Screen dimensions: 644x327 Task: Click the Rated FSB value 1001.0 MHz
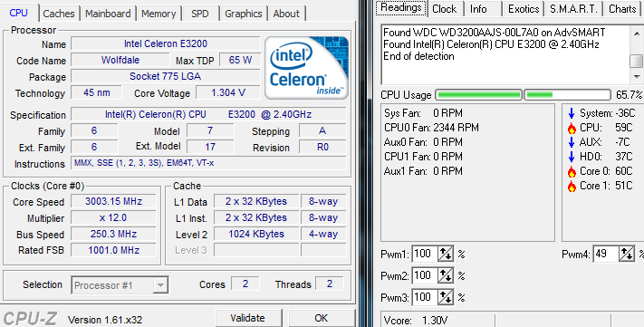(x=113, y=250)
